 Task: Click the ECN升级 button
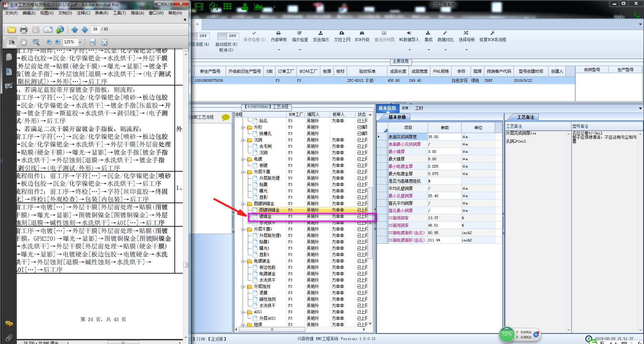tap(362, 37)
